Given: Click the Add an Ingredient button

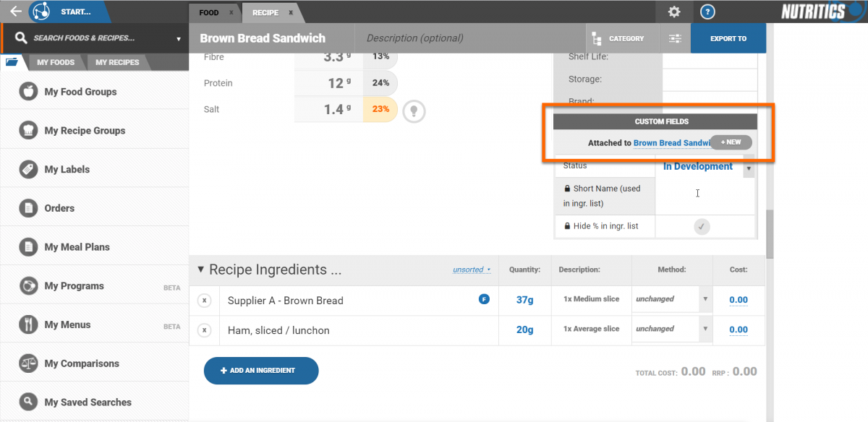Looking at the screenshot, I should point(261,370).
